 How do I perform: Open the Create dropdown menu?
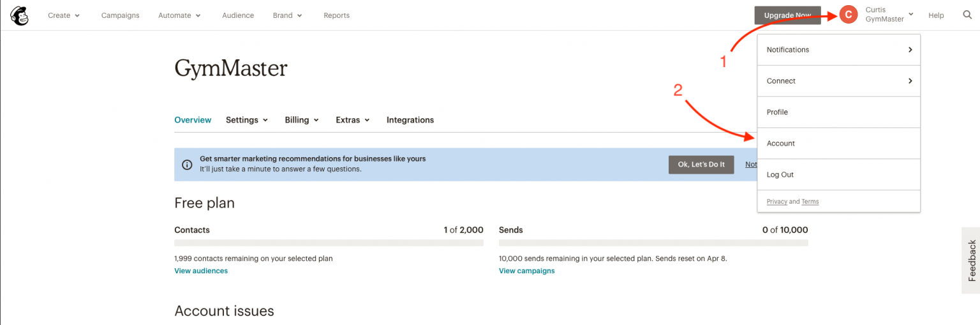pos(64,15)
